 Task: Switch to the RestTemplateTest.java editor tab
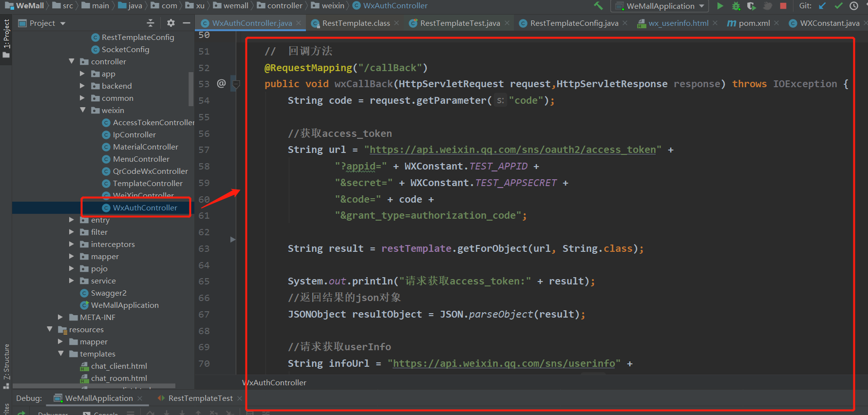point(459,23)
